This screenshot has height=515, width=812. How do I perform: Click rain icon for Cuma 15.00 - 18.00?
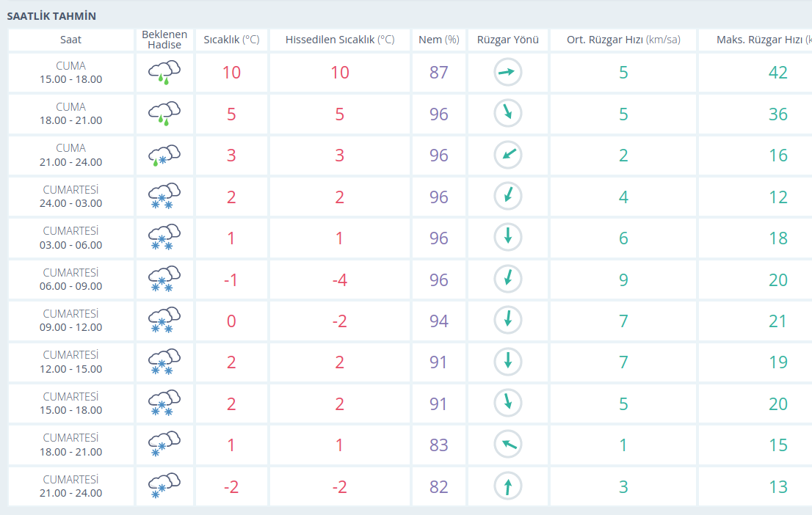(x=164, y=73)
